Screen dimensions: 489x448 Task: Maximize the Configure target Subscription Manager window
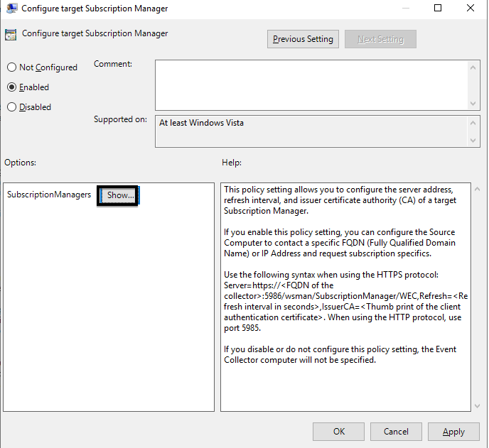[x=438, y=8]
